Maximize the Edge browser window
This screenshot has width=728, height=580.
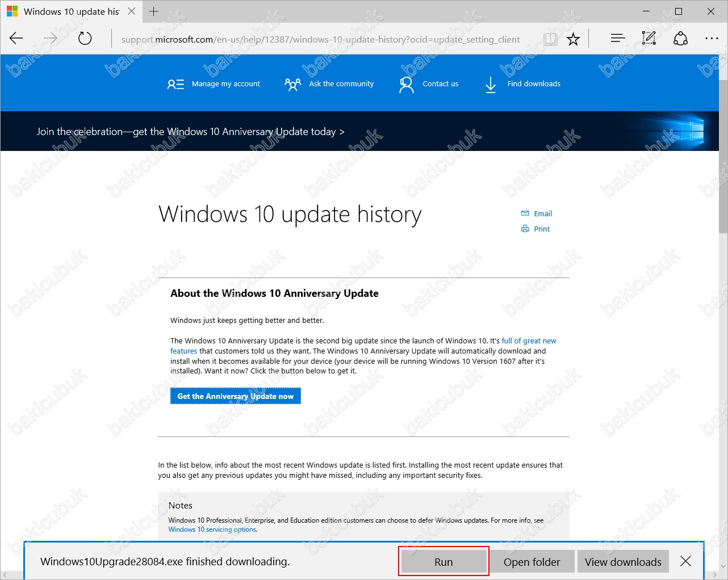679,11
